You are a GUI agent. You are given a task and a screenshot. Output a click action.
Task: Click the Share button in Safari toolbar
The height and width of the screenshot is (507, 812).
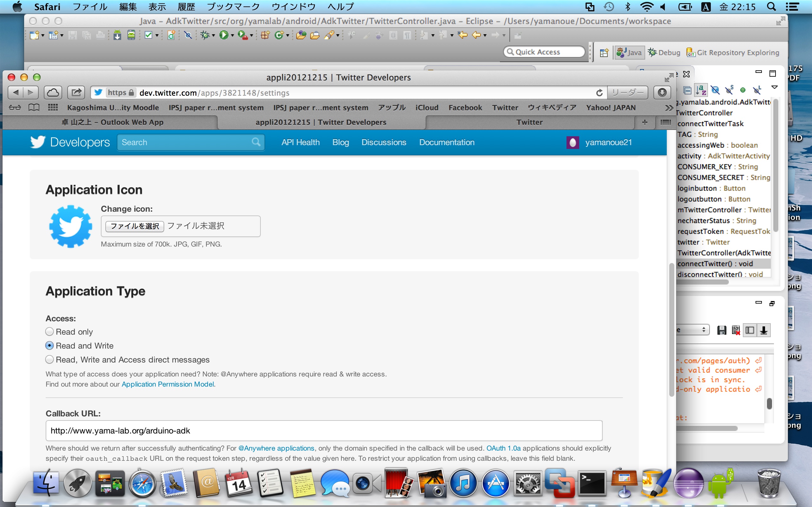click(x=76, y=93)
